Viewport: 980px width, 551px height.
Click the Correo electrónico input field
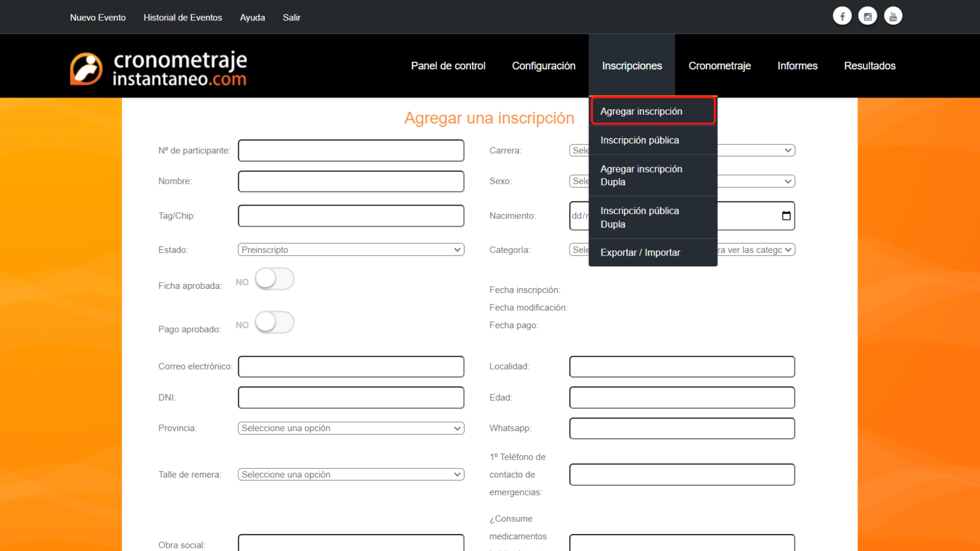coord(351,367)
